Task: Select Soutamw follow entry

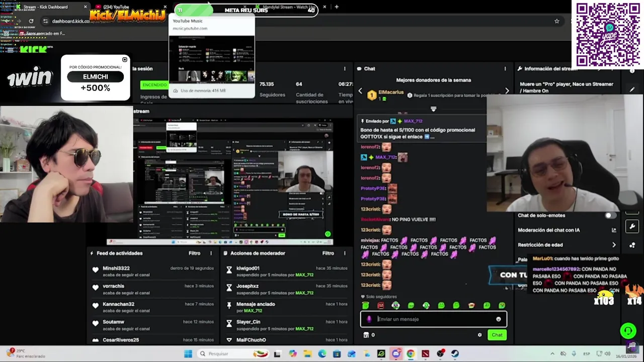Action: 152,325
